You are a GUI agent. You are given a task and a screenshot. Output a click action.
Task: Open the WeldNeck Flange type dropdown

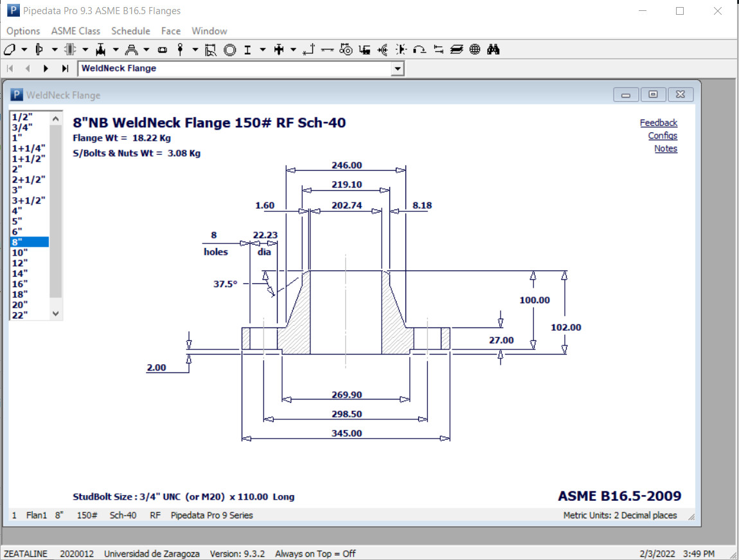pyautogui.click(x=397, y=69)
